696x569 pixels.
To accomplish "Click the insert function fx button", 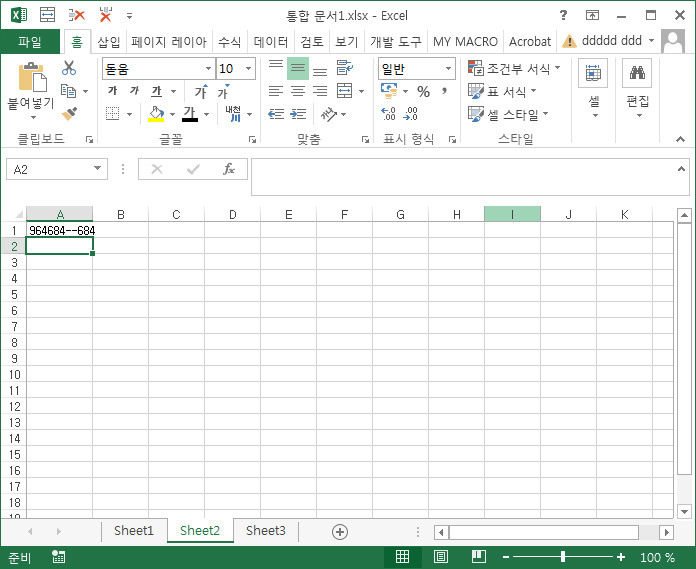I will 229,169.
